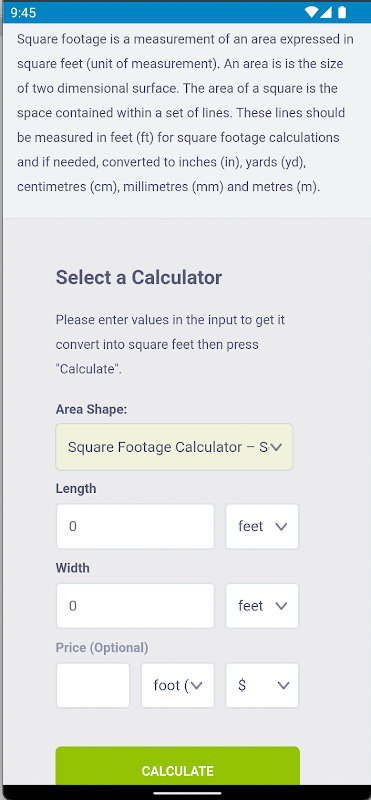Click the green Calculate button
The width and height of the screenshot is (371, 800).
click(178, 766)
